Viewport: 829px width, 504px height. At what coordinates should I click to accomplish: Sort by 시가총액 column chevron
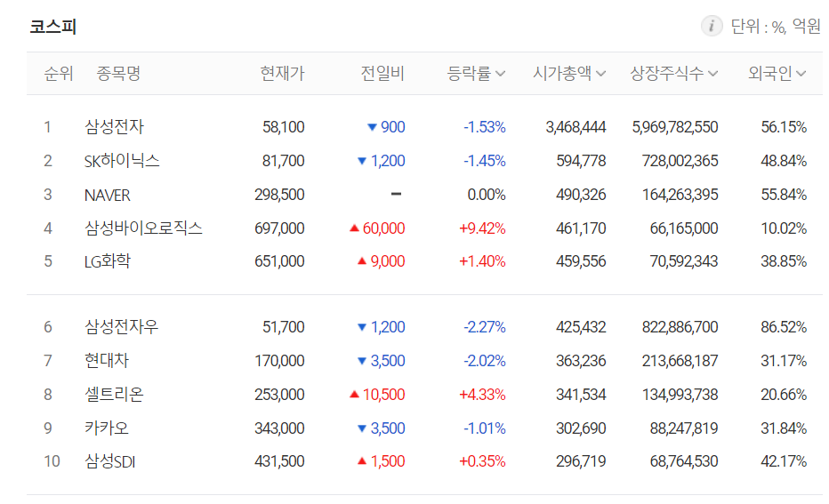(x=600, y=74)
